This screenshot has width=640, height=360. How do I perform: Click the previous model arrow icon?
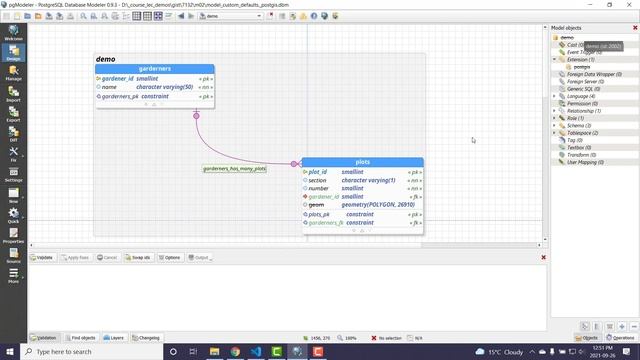(180, 16)
